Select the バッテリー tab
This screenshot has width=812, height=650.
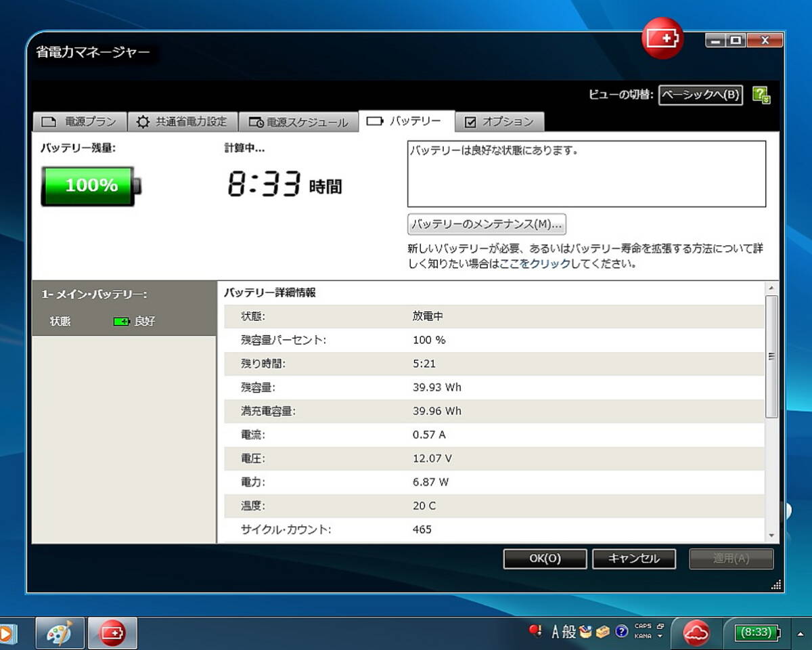[x=406, y=121]
